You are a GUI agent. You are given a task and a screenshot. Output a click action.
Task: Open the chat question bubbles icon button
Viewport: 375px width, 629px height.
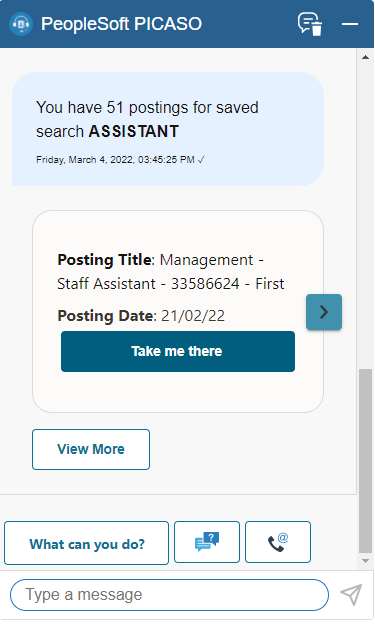point(207,542)
